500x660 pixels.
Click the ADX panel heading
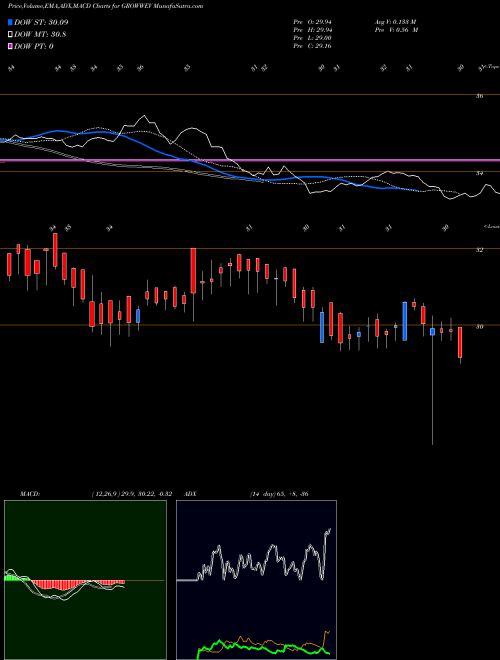[x=190, y=494]
